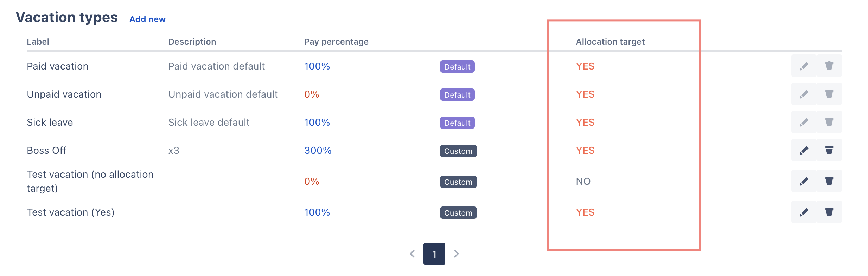The image size is (868, 276).
Task: Edit Test vacation (no allocation target)
Action: pos(804,181)
